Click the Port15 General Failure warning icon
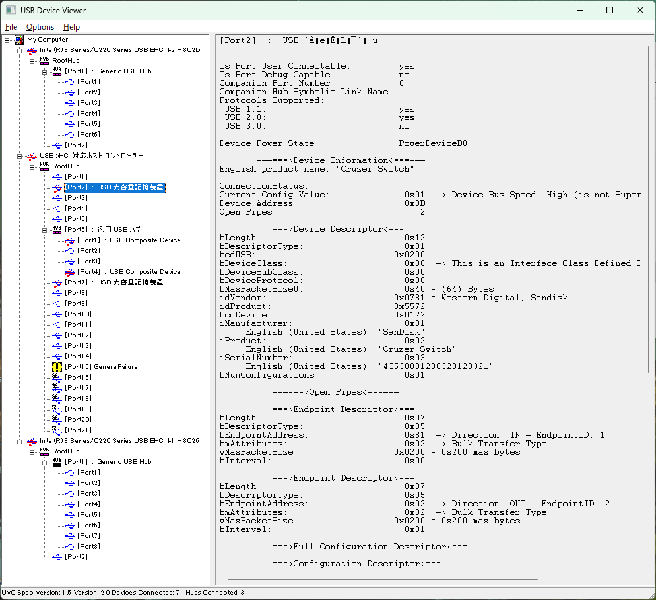656x600 pixels. 57,367
